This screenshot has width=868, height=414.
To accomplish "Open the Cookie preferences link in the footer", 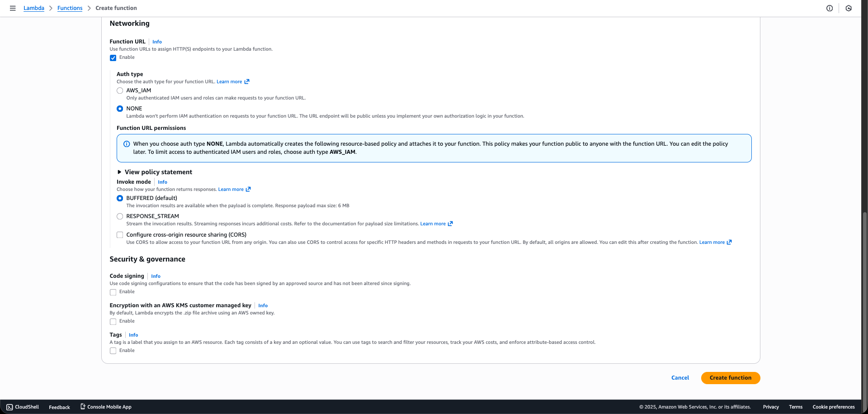I will tap(834, 407).
